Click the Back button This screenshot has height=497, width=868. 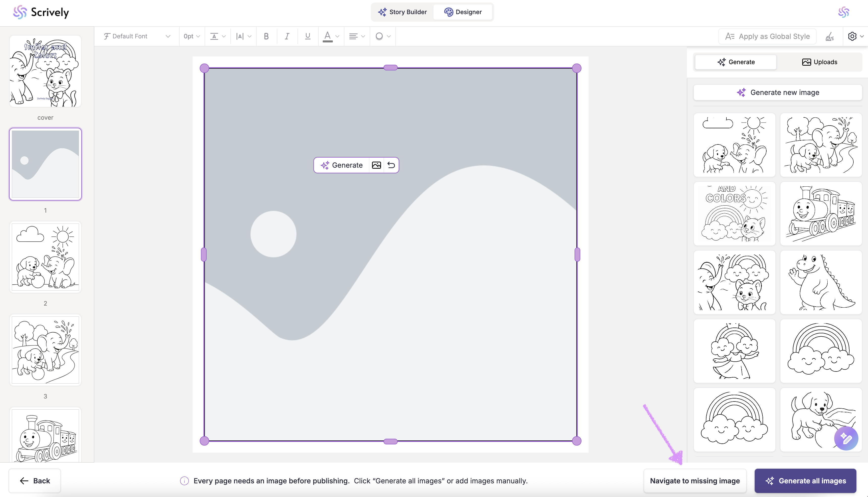click(x=35, y=481)
